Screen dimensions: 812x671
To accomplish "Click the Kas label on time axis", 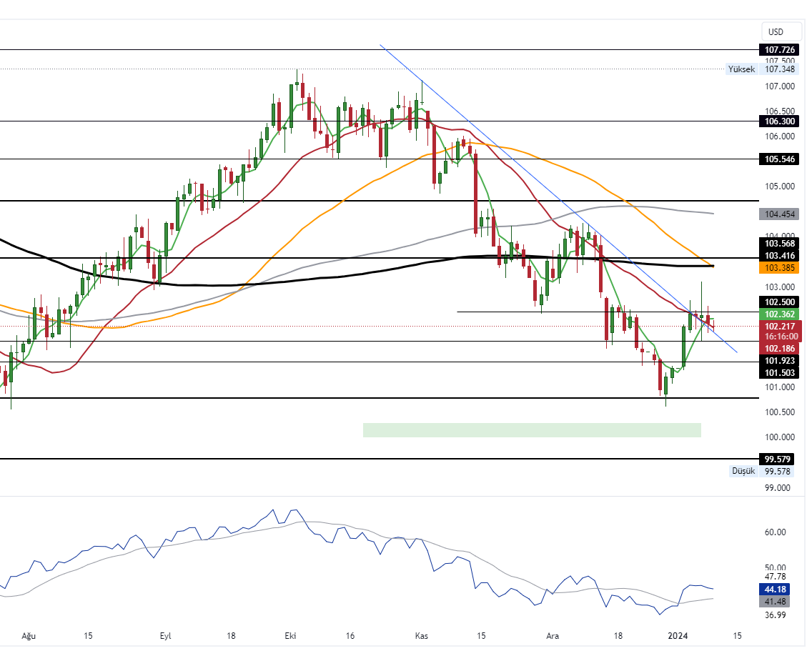I will point(422,636).
